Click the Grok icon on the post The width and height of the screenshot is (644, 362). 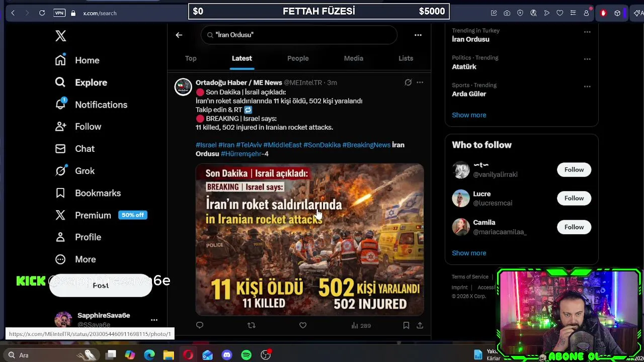408,82
